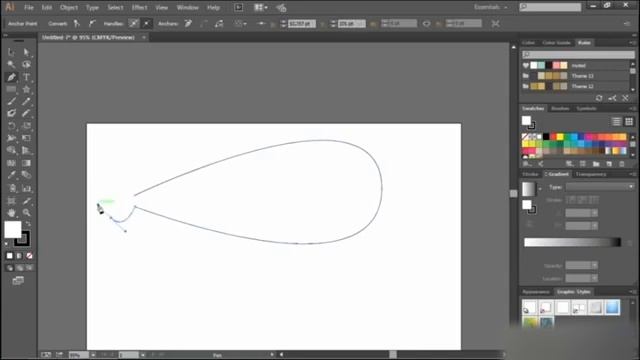Click the search field in title bar
The height and width of the screenshot is (360, 640).
(550, 7)
